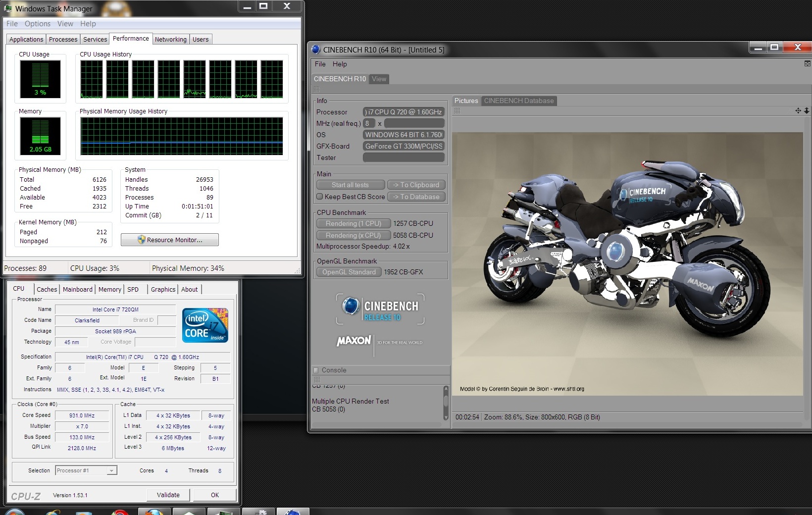Viewport: 812px width, 515px height.
Task: Open Resource Monitor from Task Manager
Action: pyautogui.click(x=170, y=240)
